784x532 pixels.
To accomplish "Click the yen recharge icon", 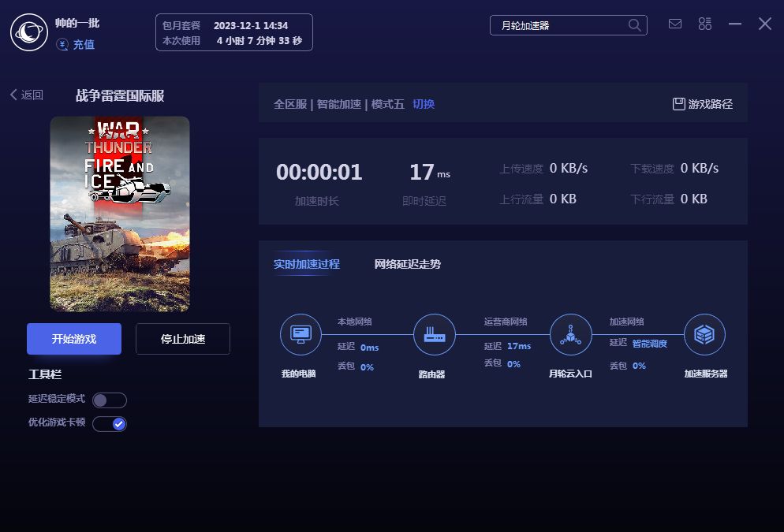I will (x=62, y=45).
